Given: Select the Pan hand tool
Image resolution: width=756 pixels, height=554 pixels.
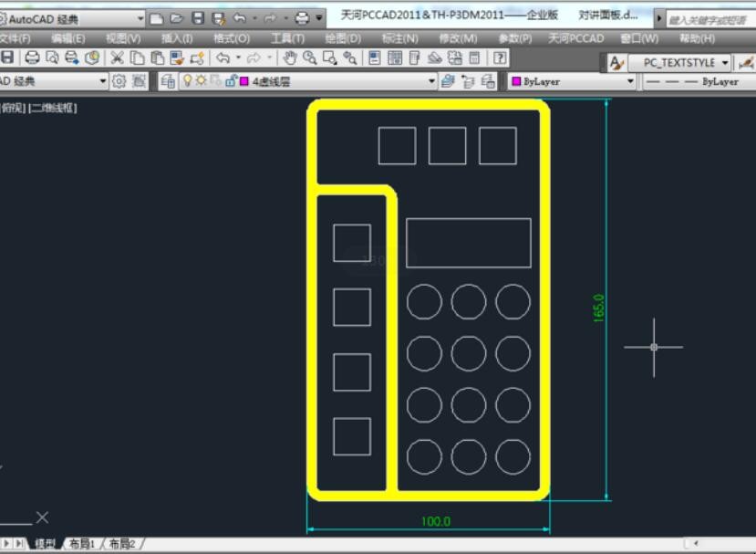Looking at the screenshot, I should coord(290,57).
